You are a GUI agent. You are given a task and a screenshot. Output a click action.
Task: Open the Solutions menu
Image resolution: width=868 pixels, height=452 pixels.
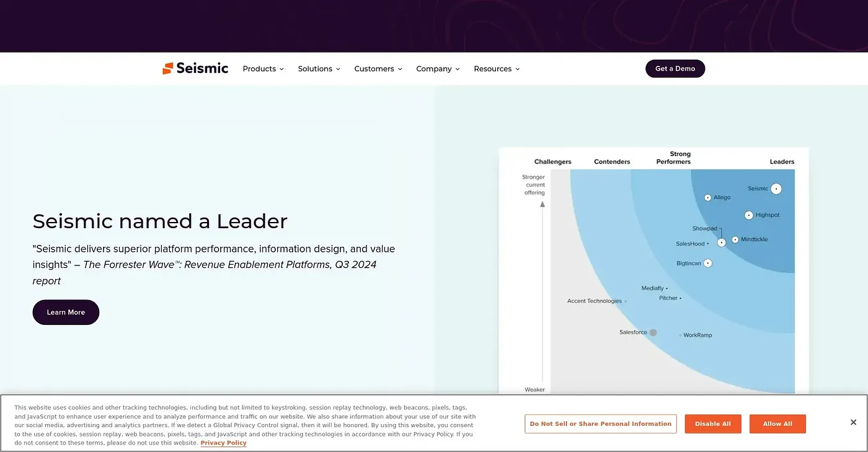pyautogui.click(x=319, y=69)
